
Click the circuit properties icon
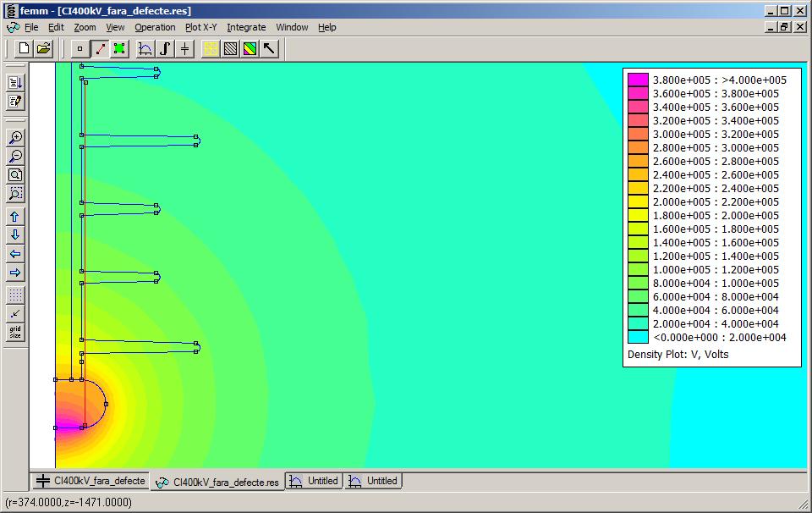pos(185,49)
